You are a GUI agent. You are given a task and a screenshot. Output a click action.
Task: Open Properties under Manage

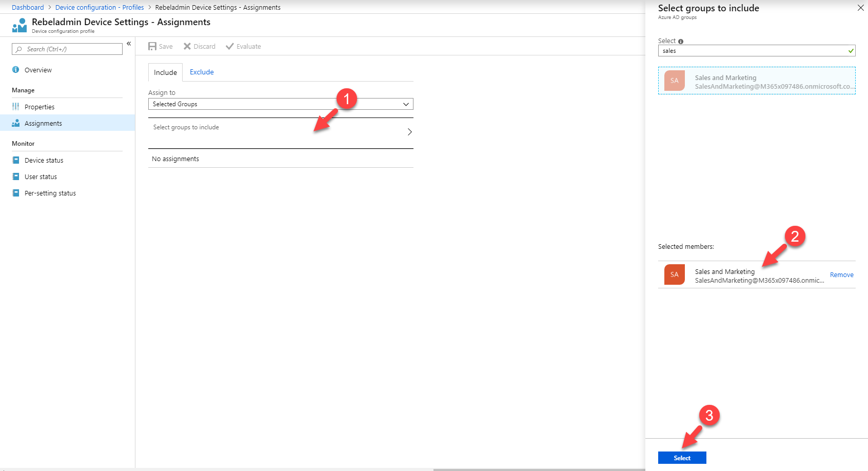pos(40,107)
